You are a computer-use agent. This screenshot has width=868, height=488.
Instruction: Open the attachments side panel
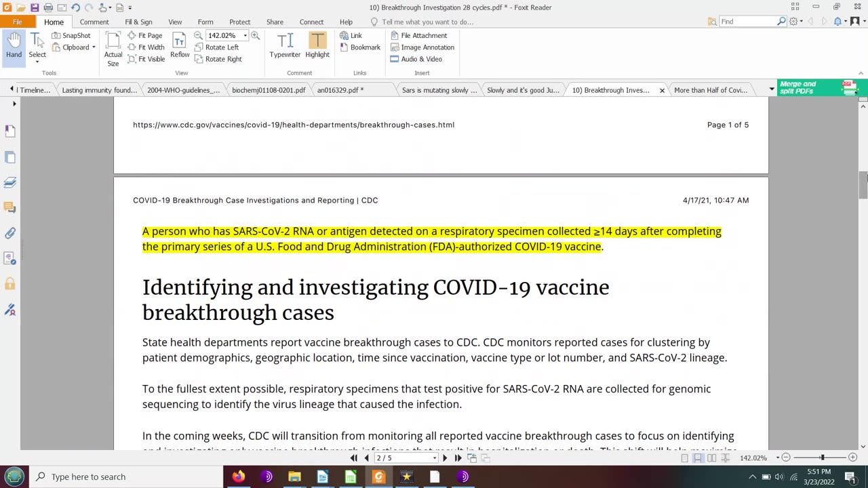pyautogui.click(x=10, y=233)
